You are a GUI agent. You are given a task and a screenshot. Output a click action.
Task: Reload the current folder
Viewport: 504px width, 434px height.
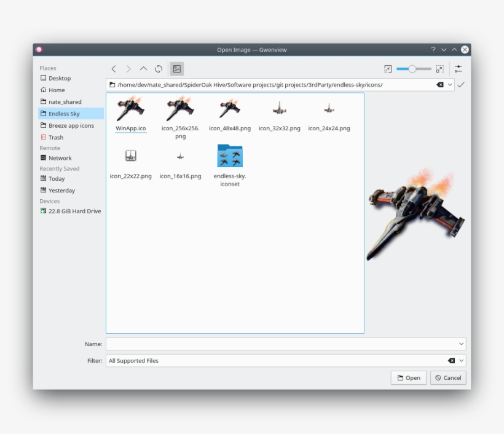[159, 69]
